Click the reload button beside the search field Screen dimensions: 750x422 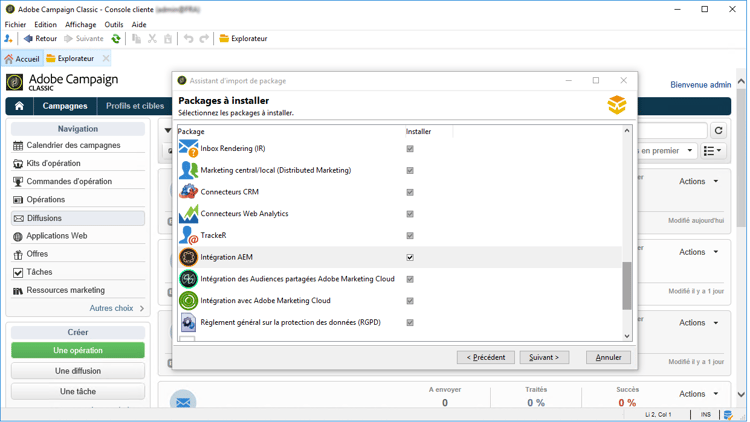tap(718, 131)
